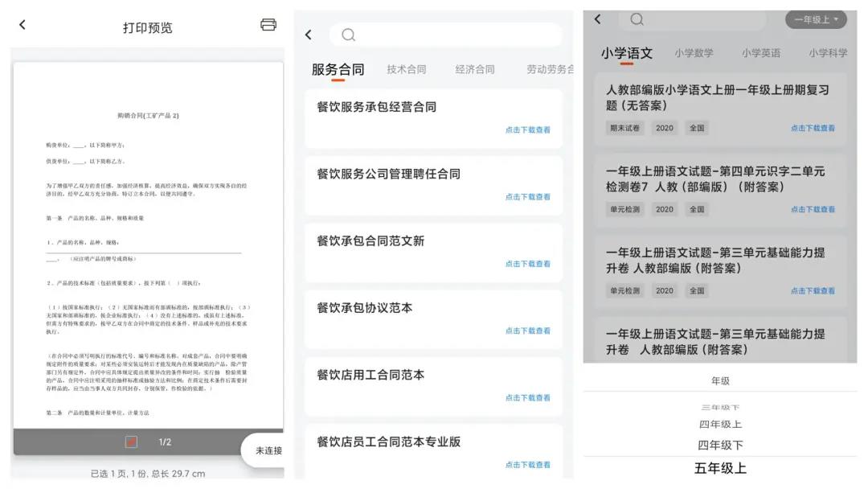The width and height of the screenshot is (868, 489).
Task: Switch to the 小学数学 tab
Action: [694, 53]
